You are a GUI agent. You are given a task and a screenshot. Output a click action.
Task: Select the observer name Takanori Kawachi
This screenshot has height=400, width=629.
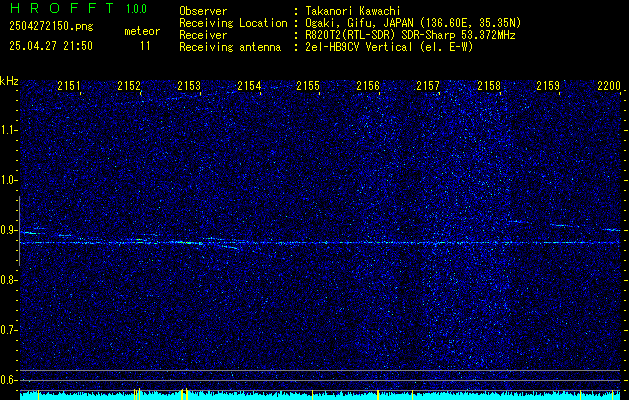[x=352, y=11]
